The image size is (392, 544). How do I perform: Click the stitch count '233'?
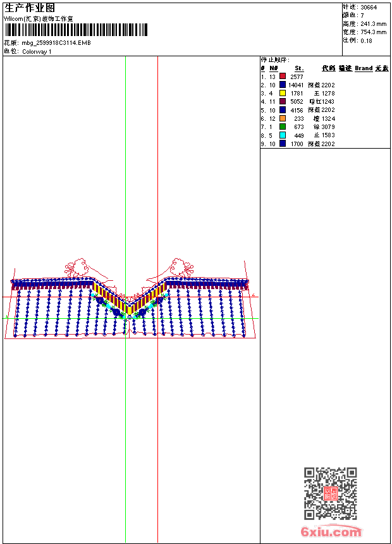point(298,119)
